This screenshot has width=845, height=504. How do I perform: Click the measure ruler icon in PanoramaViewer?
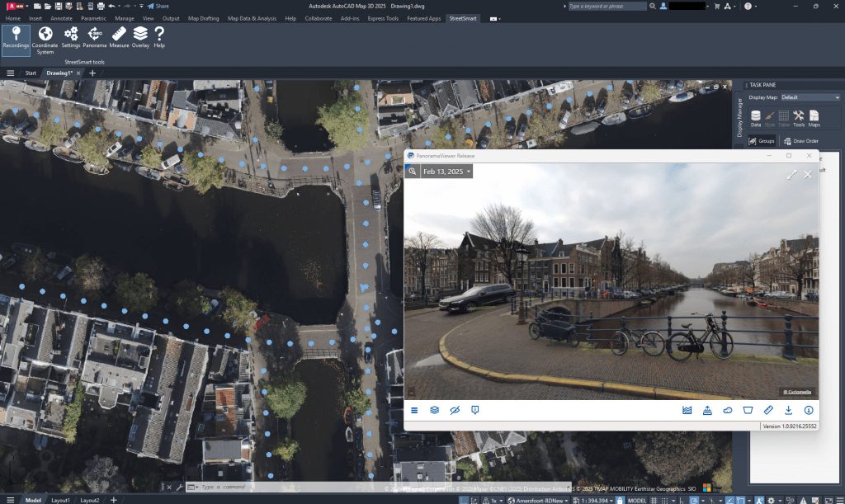point(768,410)
